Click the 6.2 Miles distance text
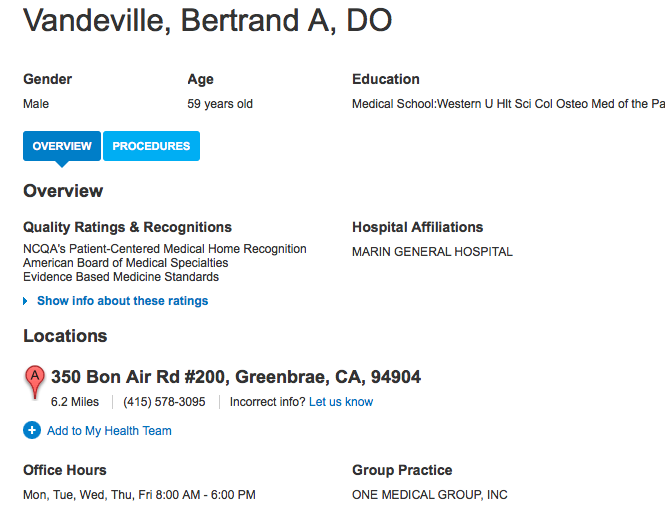Screen dimensions: 665x514 [x=75, y=402]
